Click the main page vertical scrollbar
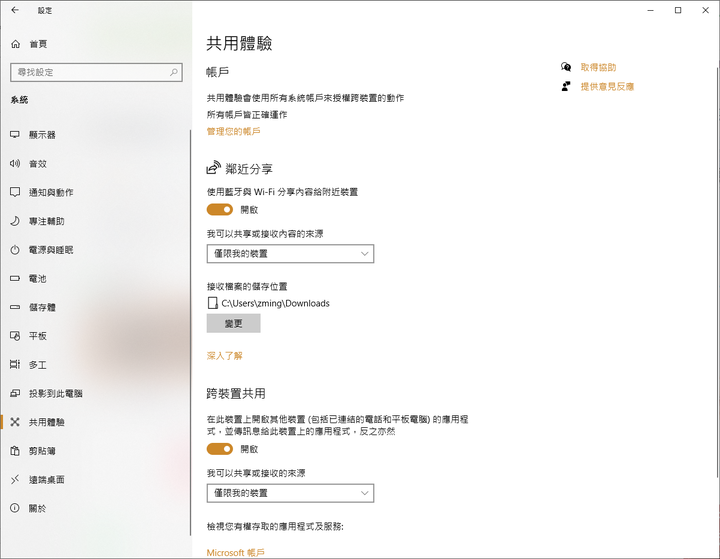This screenshot has height=559, width=720. pos(717,272)
